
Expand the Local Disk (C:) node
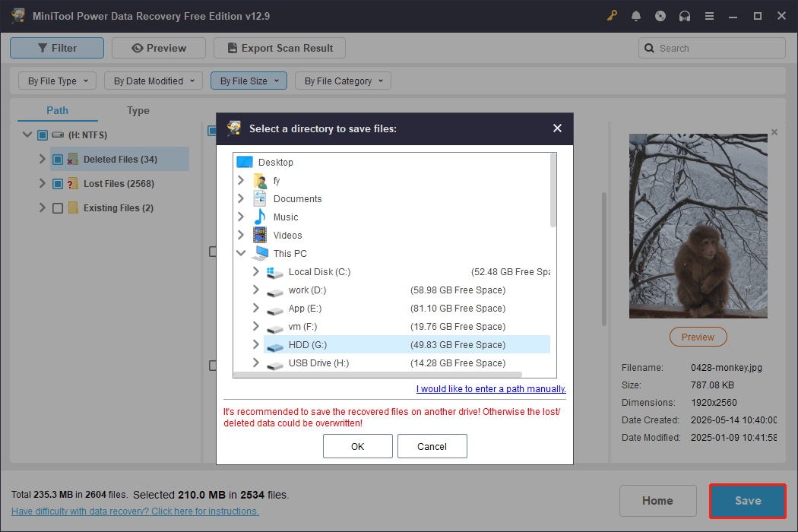256,272
